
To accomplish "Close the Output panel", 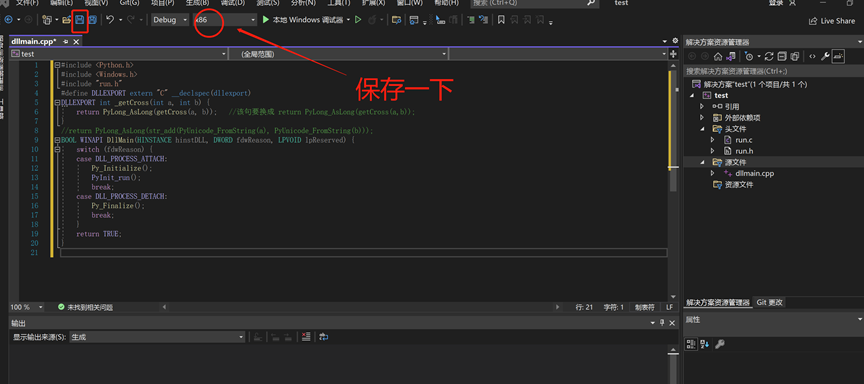I will coord(673,323).
